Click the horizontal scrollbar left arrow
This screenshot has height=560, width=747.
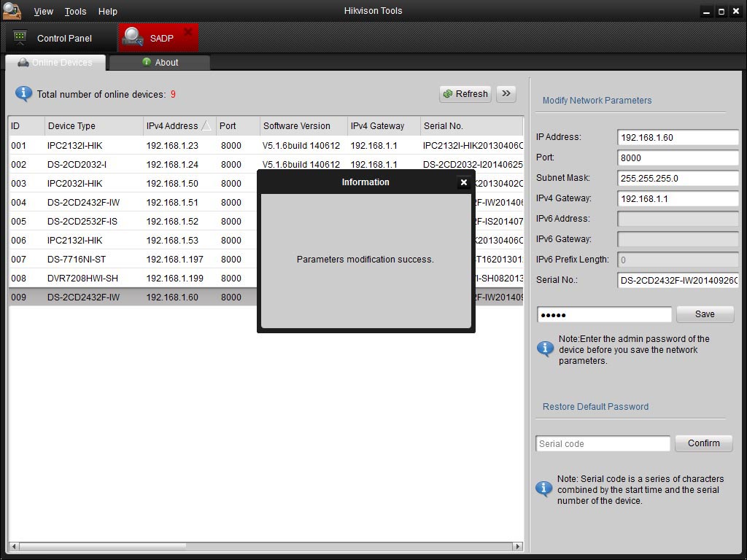point(14,546)
